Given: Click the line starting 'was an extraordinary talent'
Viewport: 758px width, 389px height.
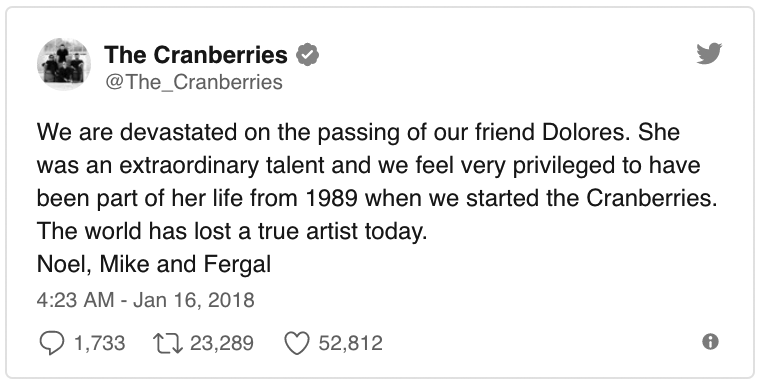Looking at the screenshot, I should (368, 166).
